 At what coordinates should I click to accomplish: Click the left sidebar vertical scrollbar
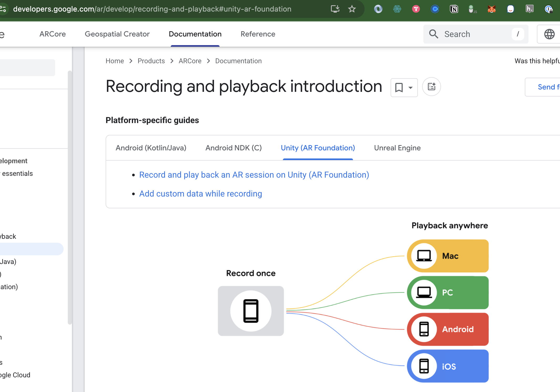[x=70, y=197]
